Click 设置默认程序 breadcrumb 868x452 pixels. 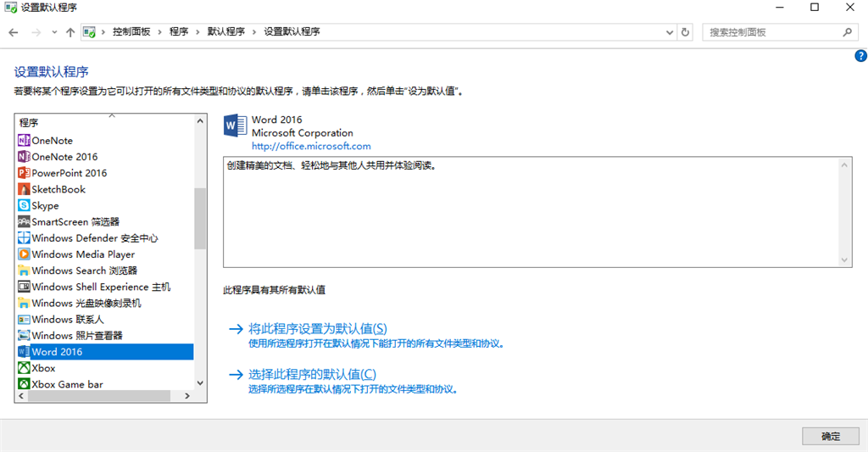point(292,31)
